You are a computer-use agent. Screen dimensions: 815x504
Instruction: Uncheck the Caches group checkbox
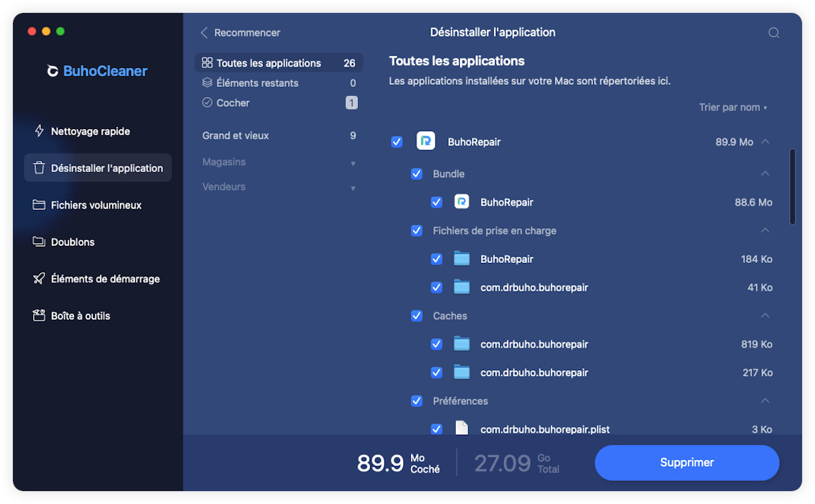[x=417, y=316]
